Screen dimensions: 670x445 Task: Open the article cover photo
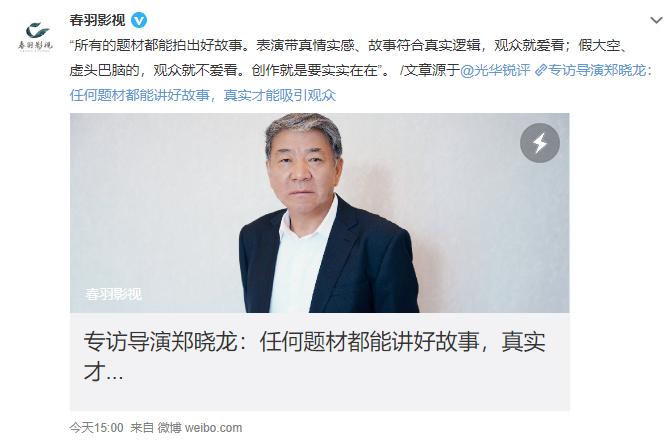click(x=320, y=213)
